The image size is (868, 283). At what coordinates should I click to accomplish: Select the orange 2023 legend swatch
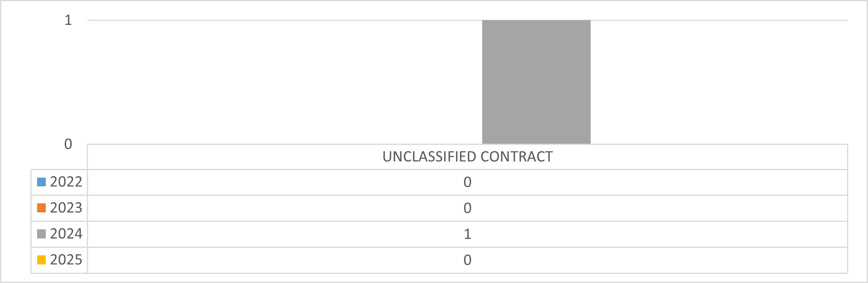[41, 208]
